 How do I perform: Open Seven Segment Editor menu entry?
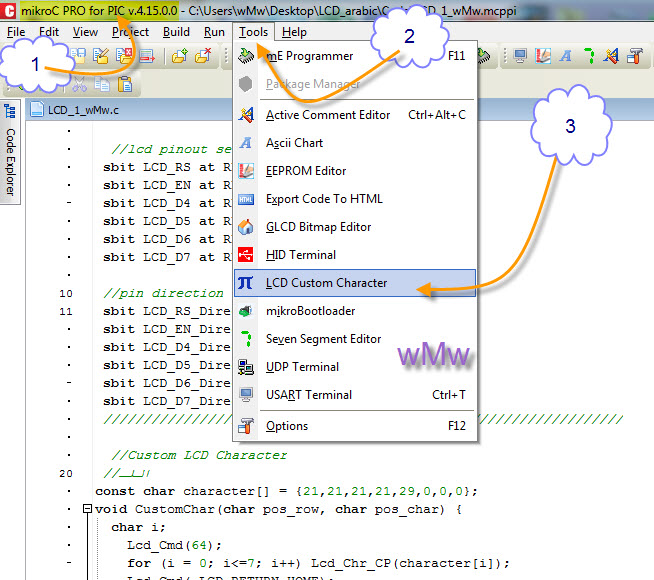(x=355, y=339)
